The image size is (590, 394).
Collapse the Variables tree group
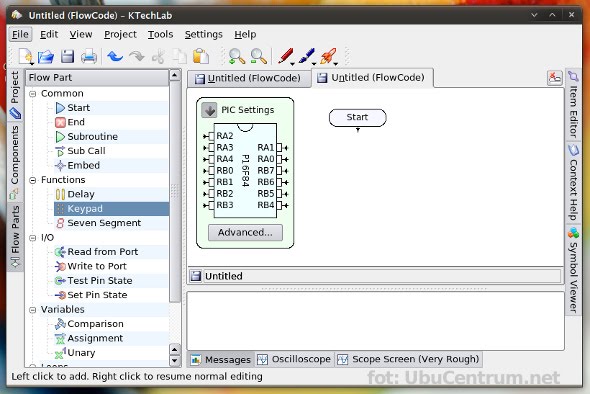click(33, 310)
